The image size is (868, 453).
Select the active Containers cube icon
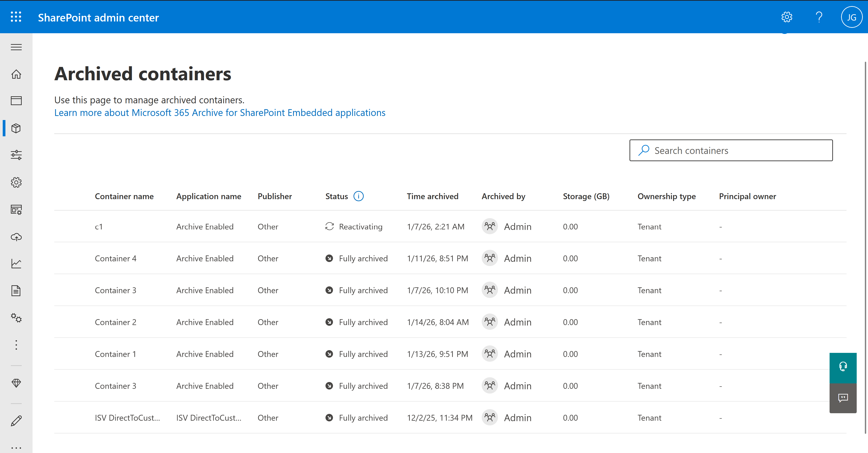click(16, 128)
